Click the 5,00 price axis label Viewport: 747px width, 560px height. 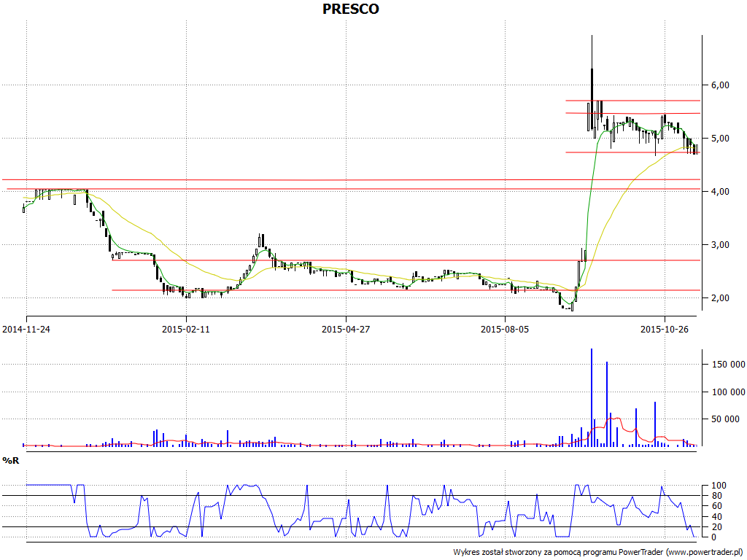(x=720, y=139)
